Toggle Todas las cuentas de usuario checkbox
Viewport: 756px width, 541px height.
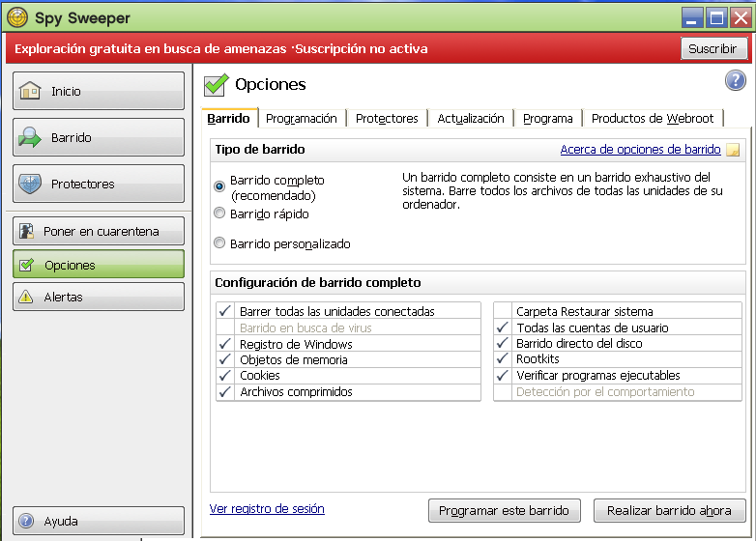(503, 327)
